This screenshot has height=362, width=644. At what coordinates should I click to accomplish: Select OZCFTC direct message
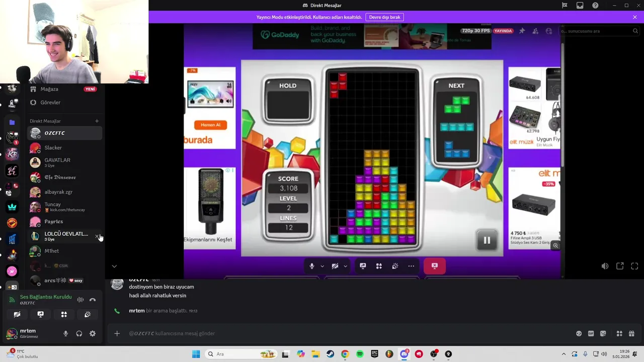64,133
